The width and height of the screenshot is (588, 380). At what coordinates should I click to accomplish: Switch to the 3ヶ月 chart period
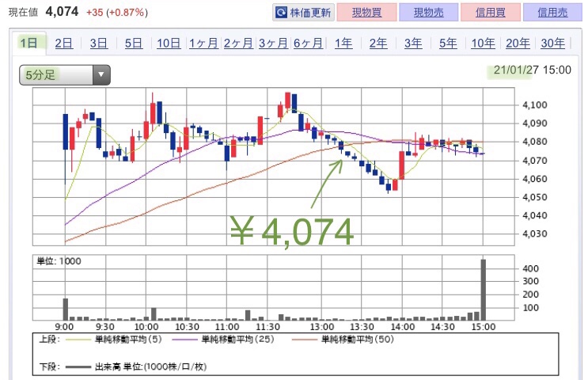tap(273, 44)
